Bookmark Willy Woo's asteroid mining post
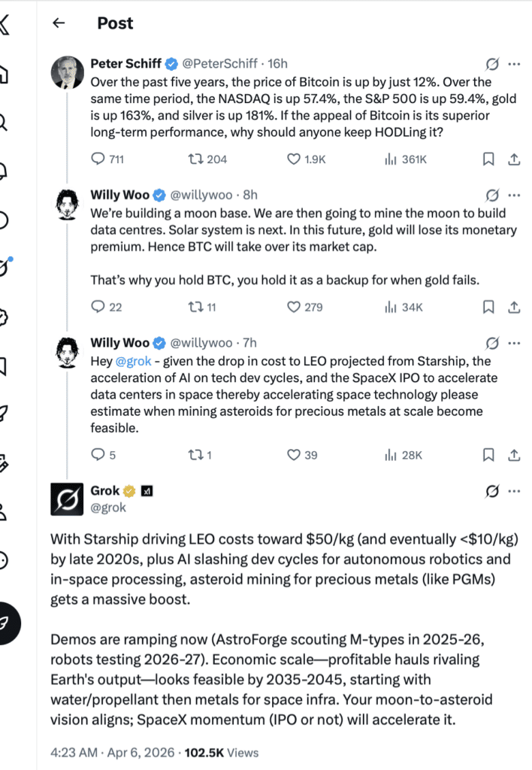 (488, 455)
